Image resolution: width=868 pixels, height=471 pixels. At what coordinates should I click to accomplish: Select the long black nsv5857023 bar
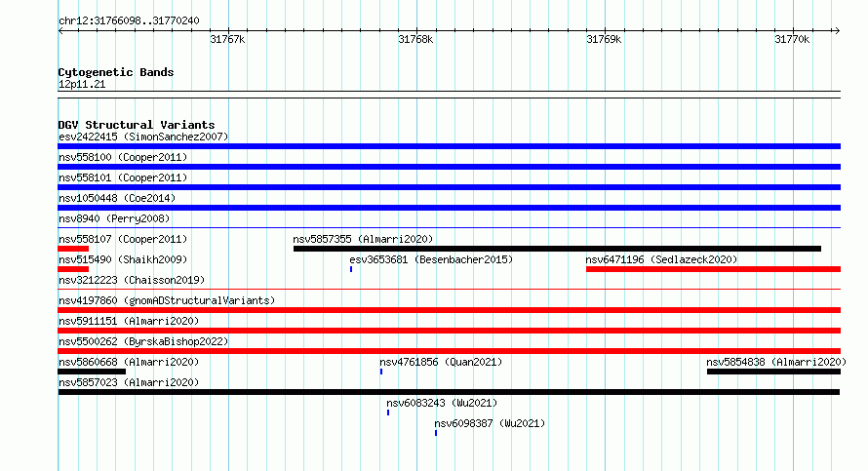click(449, 392)
